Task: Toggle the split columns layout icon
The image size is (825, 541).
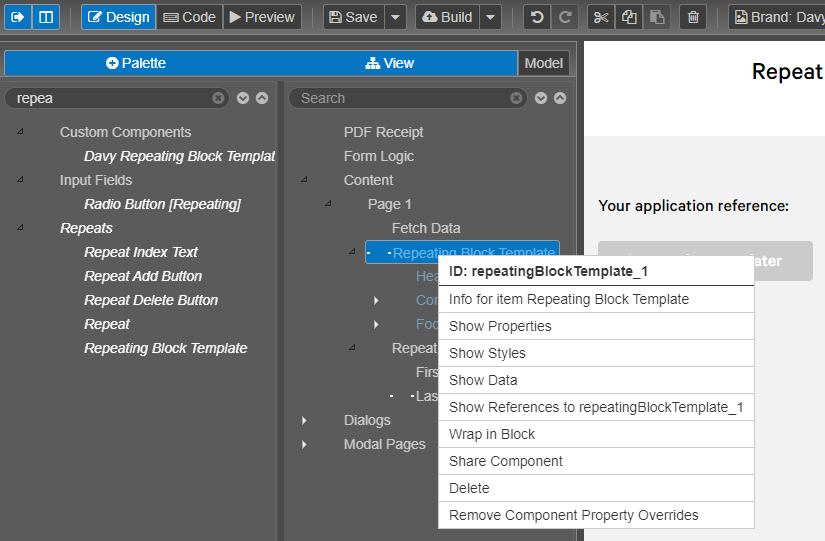Action: click(x=46, y=17)
